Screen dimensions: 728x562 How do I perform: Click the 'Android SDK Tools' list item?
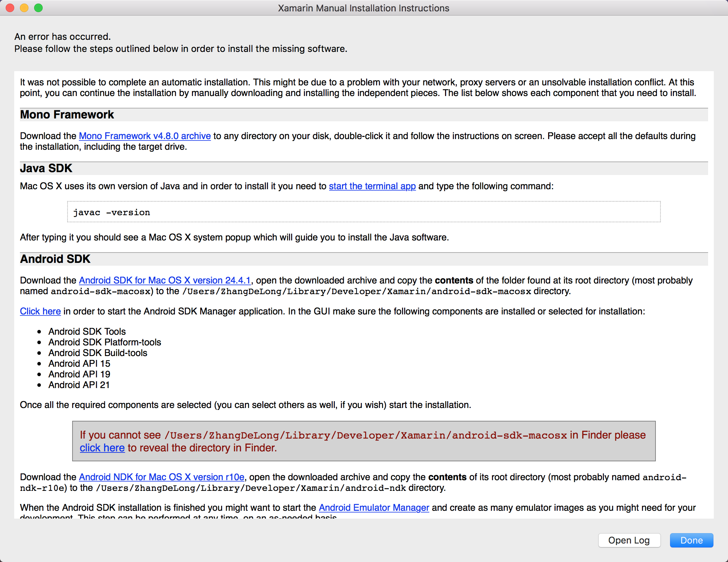87,332
